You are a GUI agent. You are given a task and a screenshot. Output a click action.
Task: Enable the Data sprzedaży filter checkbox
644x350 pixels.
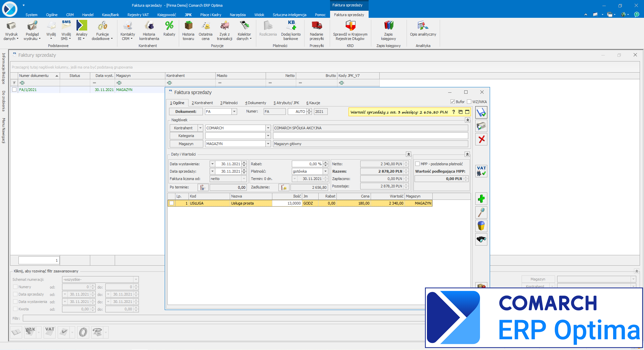coord(15,294)
